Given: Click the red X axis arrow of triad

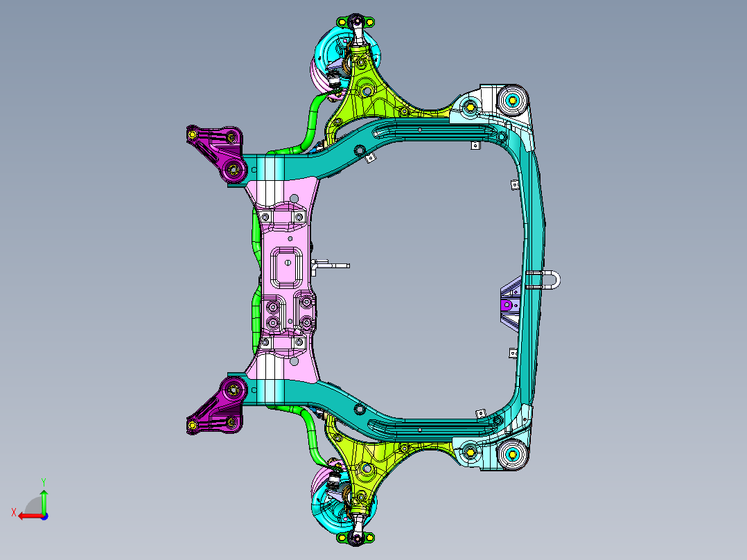Looking at the screenshot, I should tap(30, 516).
